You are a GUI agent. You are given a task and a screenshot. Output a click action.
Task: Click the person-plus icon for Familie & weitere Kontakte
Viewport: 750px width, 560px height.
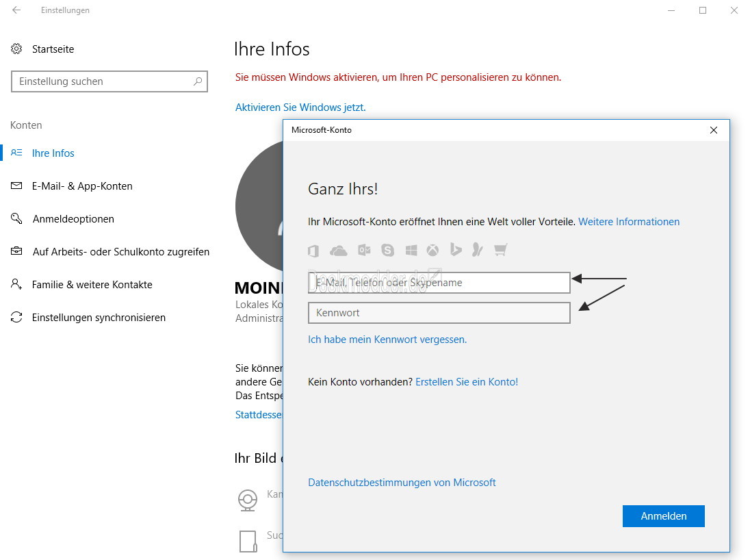coord(16,284)
